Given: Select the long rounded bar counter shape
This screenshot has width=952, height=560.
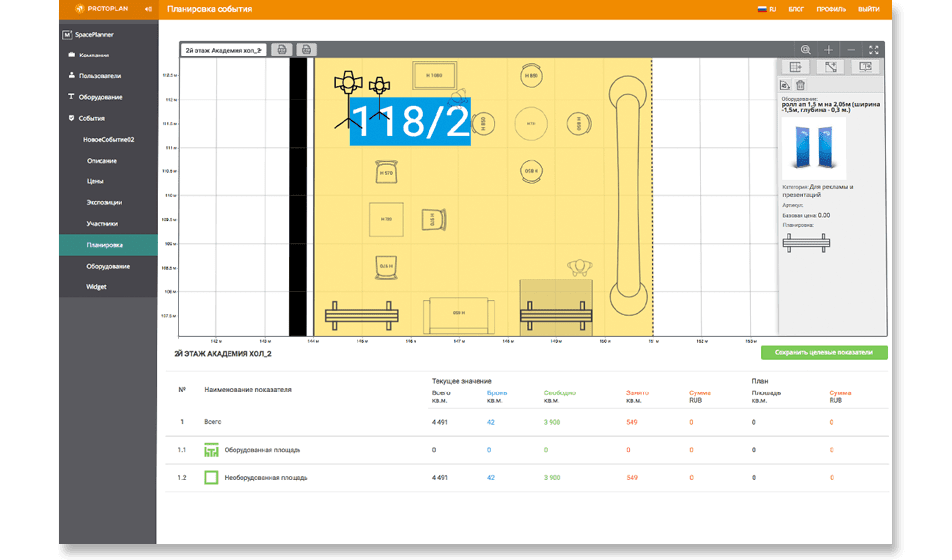Looking at the screenshot, I should tap(629, 196).
